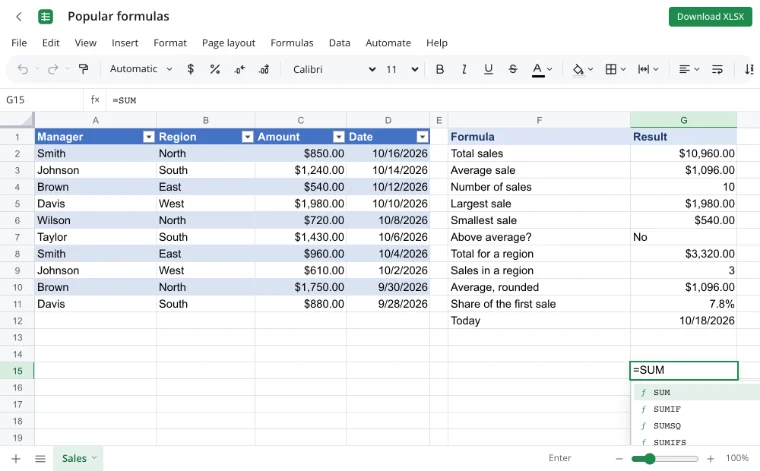Viewport: 760px width, 471px height.
Task: Open the Edit menu
Action: click(x=50, y=43)
